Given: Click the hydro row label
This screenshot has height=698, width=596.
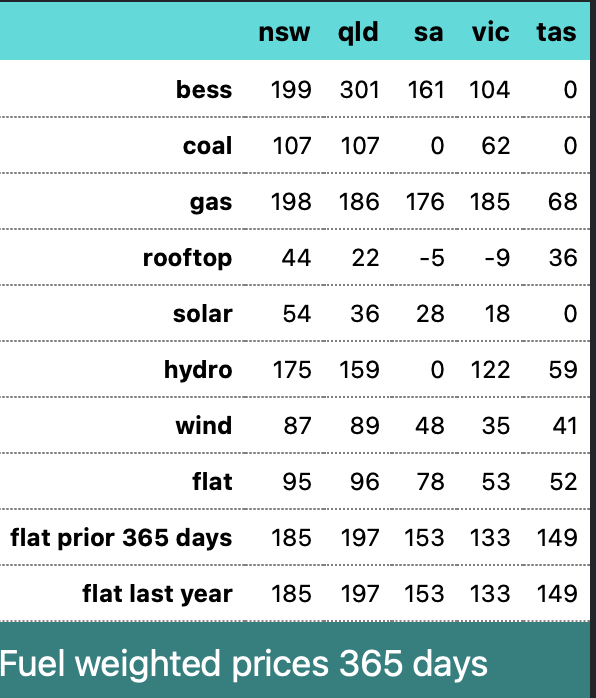Looking at the screenshot, I should click(x=198, y=370).
